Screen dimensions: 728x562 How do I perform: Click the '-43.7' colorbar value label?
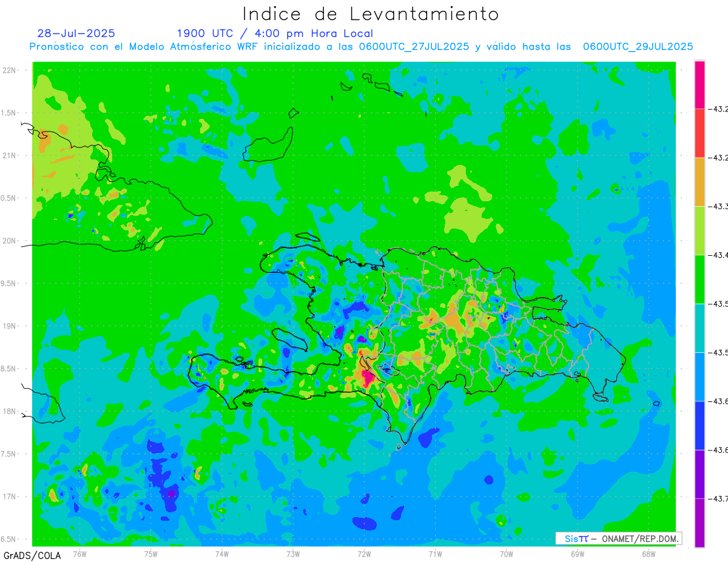[719, 498]
